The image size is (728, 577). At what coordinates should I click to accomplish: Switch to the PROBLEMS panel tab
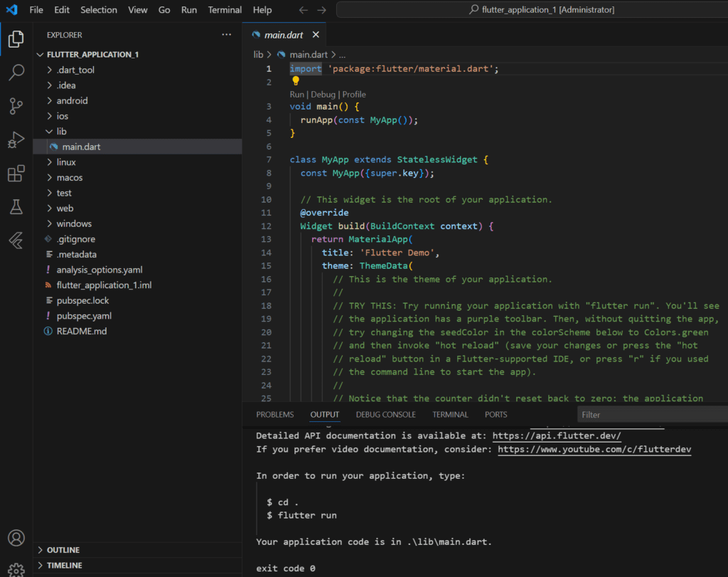(274, 414)
